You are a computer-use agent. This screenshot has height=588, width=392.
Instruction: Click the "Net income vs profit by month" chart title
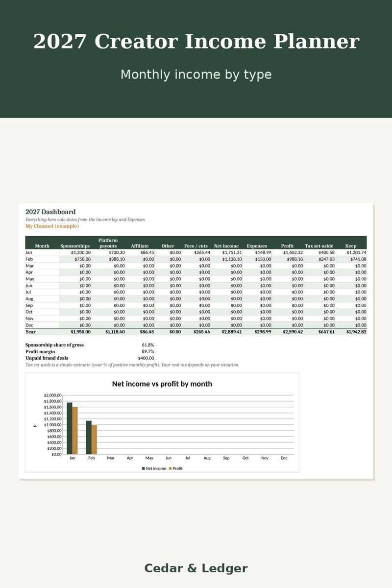click(x=162, y=384)
